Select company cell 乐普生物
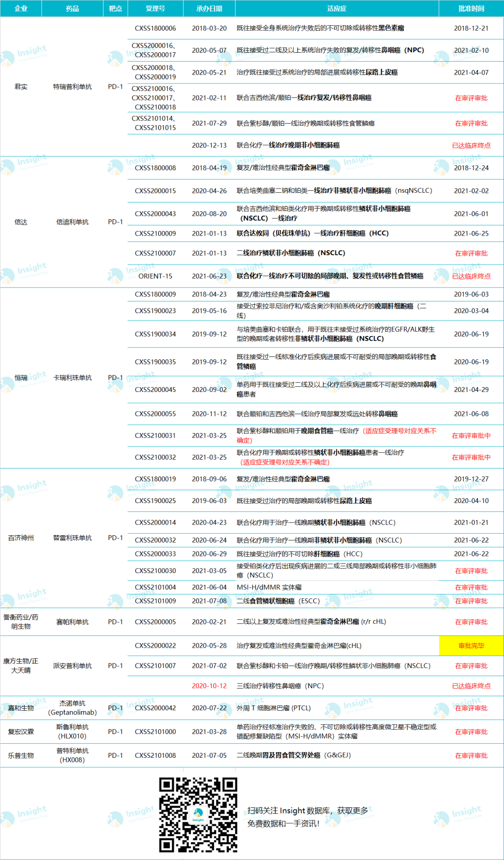 click(21, 755)
